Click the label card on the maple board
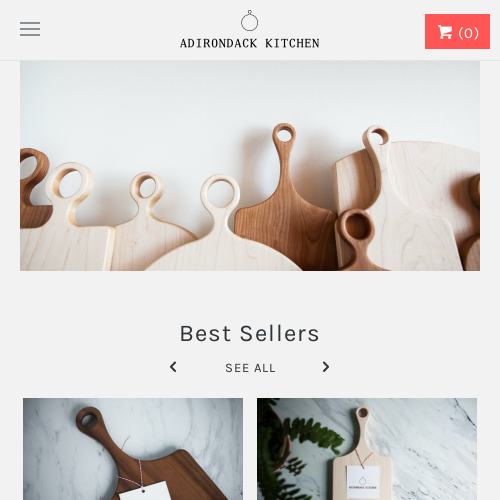This screenshot has height=500, width=500. (x=363, y=482)
